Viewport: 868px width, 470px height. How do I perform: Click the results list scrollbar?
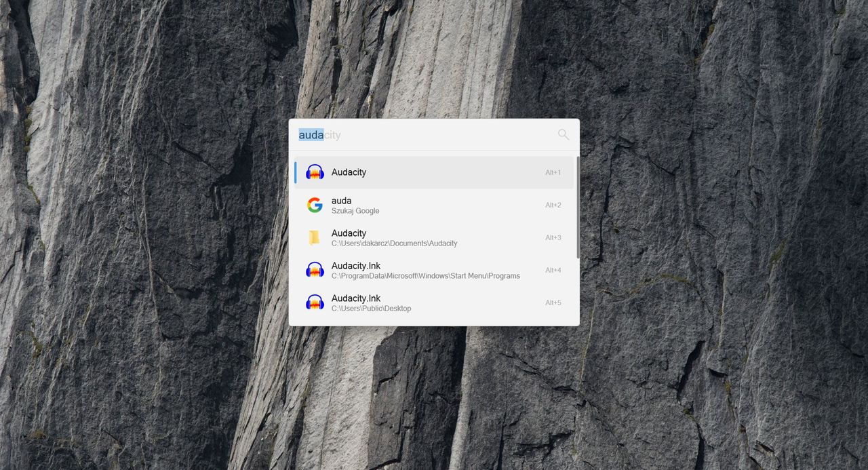[x=578, y=208]
